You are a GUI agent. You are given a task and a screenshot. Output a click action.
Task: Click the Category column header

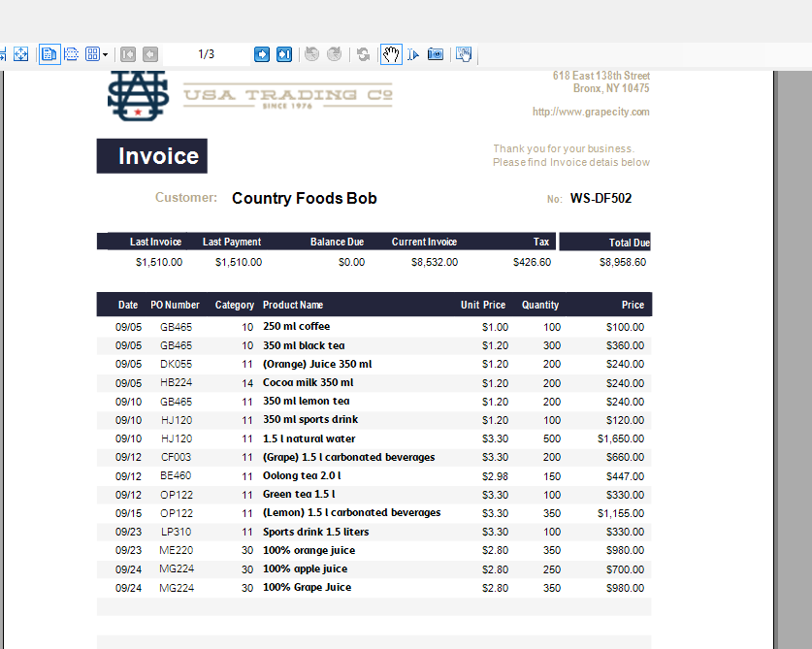click(235, 305)
